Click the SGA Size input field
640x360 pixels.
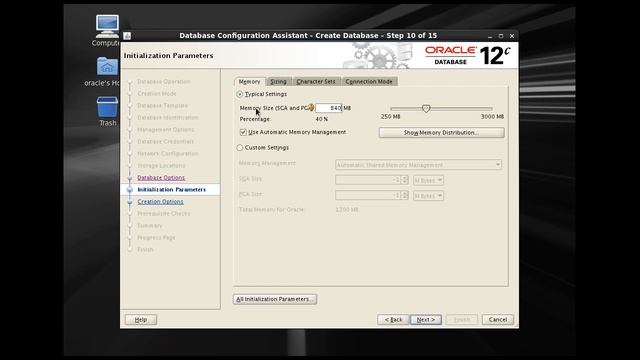pyautogui.click(x=368, y=180)
